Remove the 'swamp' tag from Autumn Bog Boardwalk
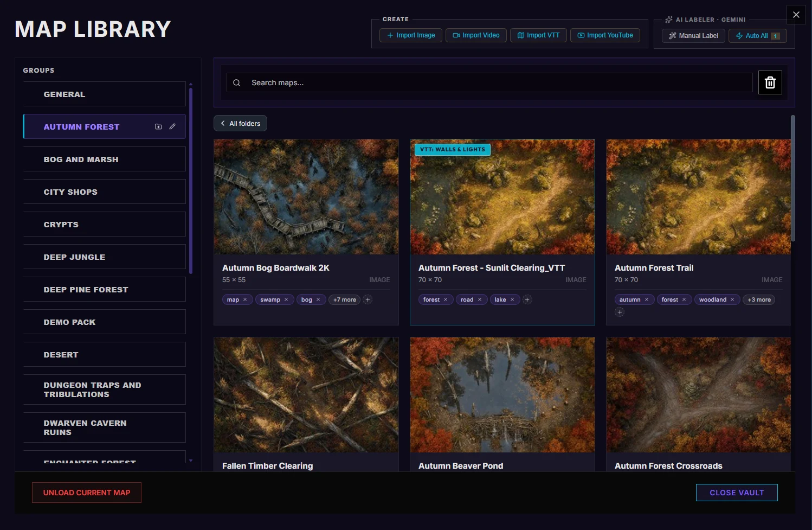Viewport: 812px width, 530px height. pyautogui.click(x=286, y=299)
